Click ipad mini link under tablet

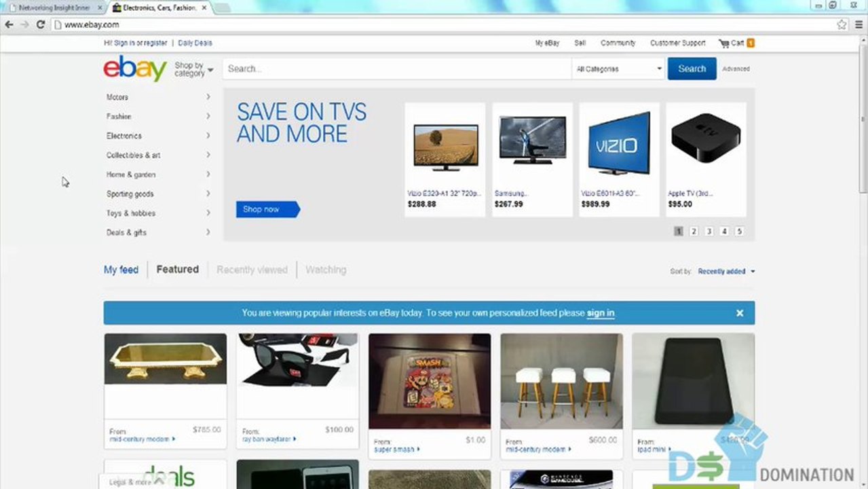point(654,449)
